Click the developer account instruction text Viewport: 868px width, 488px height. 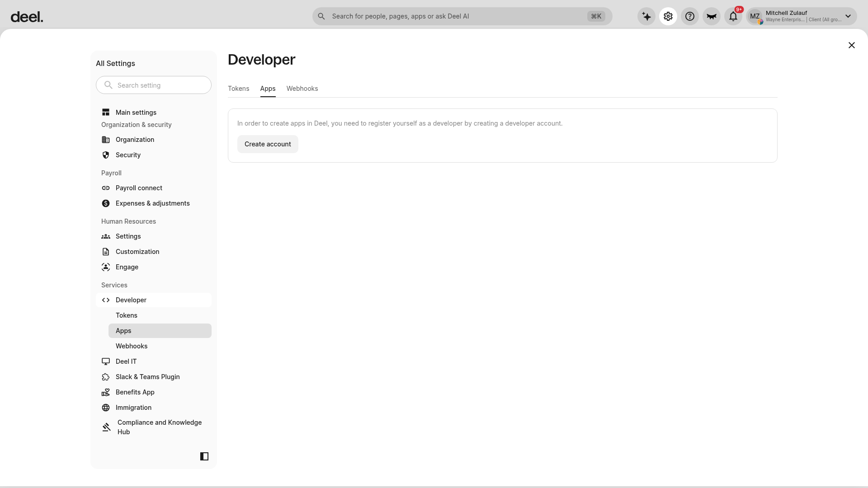pos(400,123)
